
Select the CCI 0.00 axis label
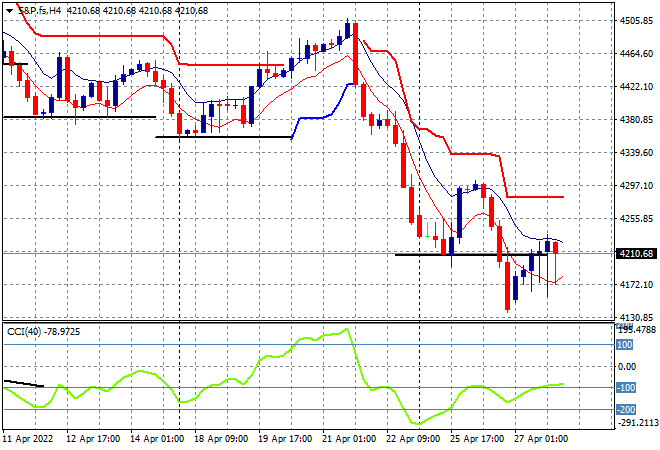628,367
